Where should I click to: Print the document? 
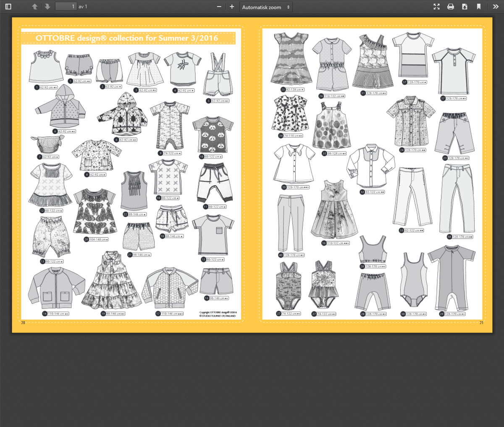pyautogui.click(x=451, y=7)
